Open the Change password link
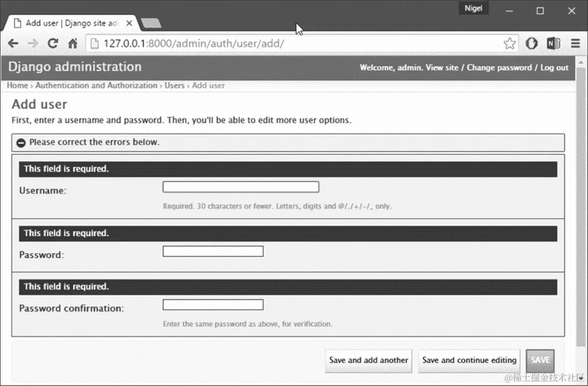This screenshot has width=588, height=386. (499, 67)
